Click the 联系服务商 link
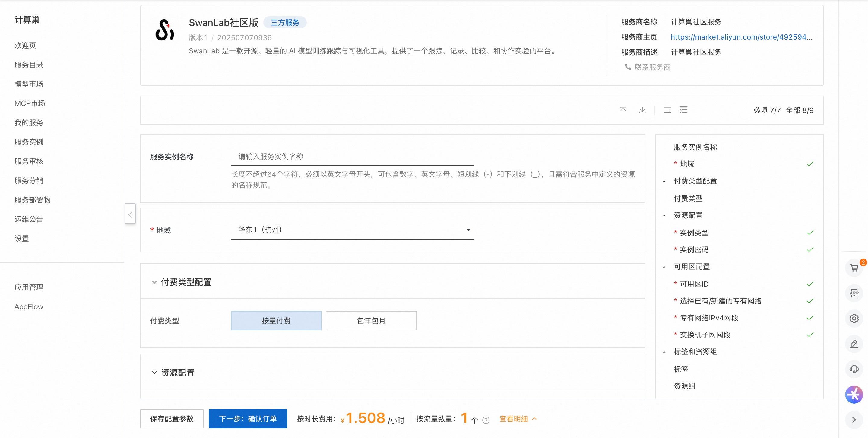 [652, 67]
